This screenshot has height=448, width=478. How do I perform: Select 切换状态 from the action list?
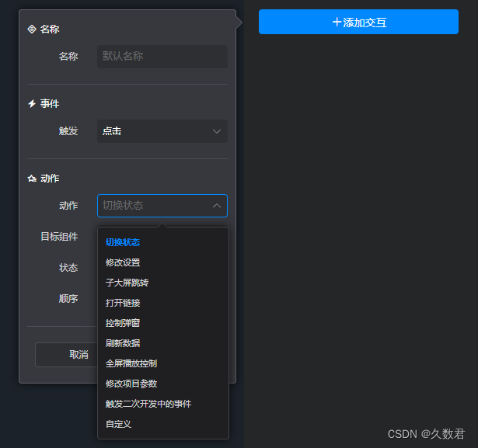[x=123, y=242]
